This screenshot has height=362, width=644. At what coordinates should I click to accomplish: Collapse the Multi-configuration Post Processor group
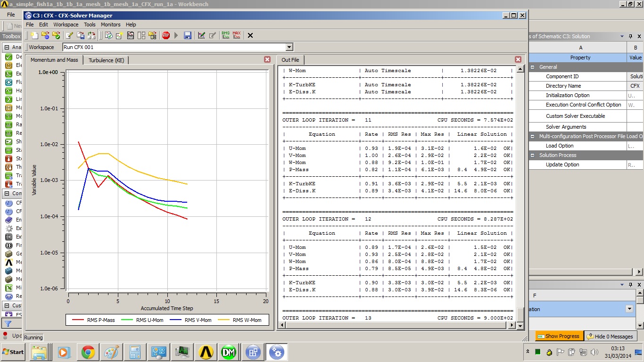point(533,136)
